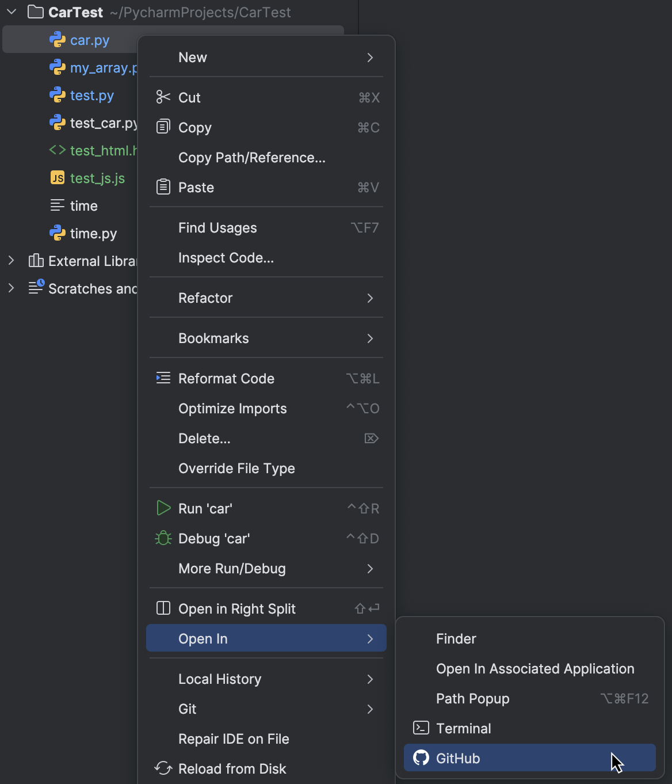Click Override File Type
This screenshot has height=784, width=672.
click(x=236, y=468)
